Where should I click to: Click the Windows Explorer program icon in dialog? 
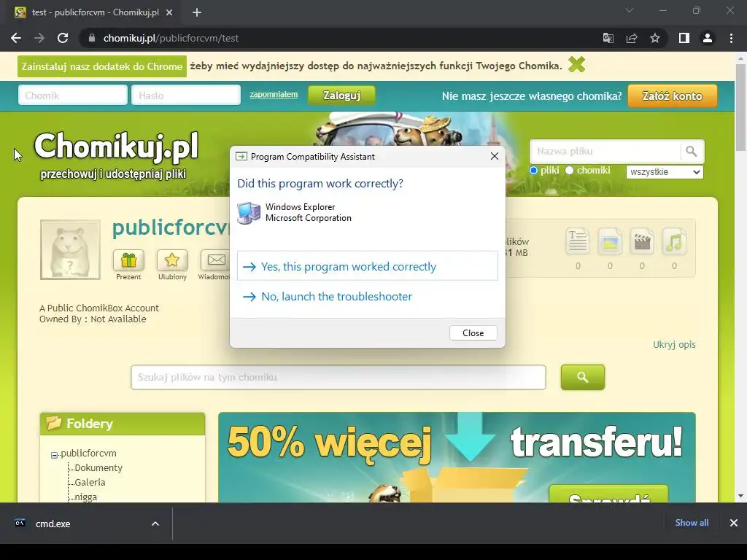coord(248,213)
